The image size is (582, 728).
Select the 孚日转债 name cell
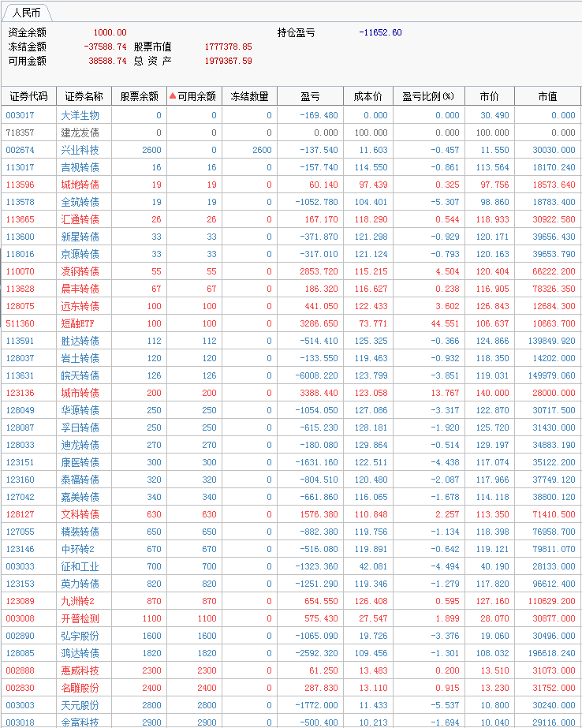click(80, 427)
